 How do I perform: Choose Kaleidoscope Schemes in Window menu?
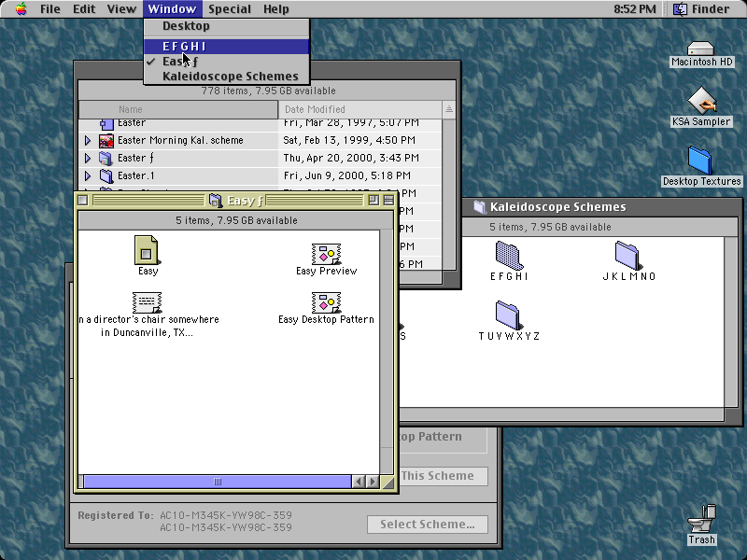[227, 77]
